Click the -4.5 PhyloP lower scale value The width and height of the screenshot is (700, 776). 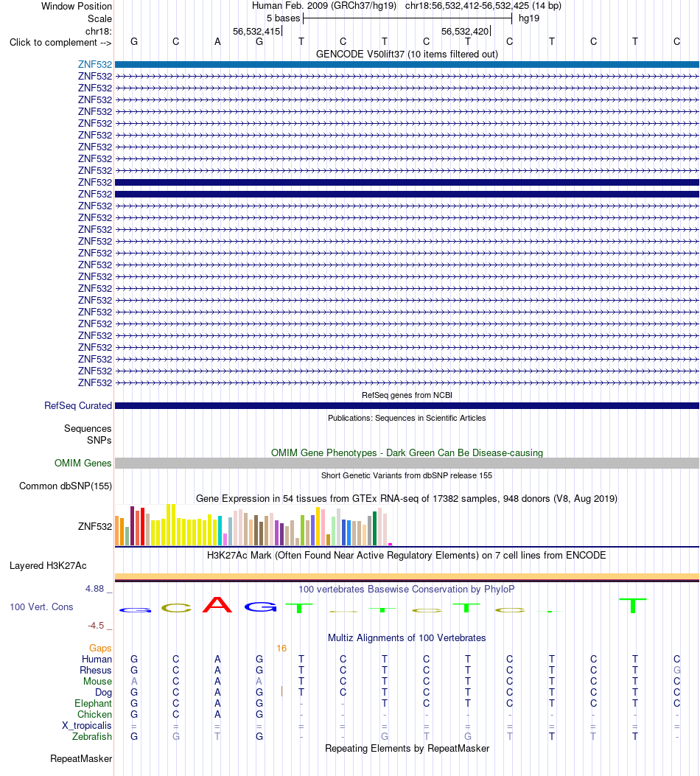pyautogui.click(x=96, y=626)
